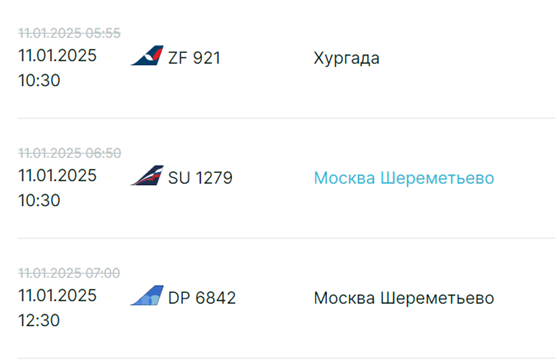The image size is (557, 364).
Task: Click the crossed-out time 11.01.2025 07:00
Action: click(69, 273)
